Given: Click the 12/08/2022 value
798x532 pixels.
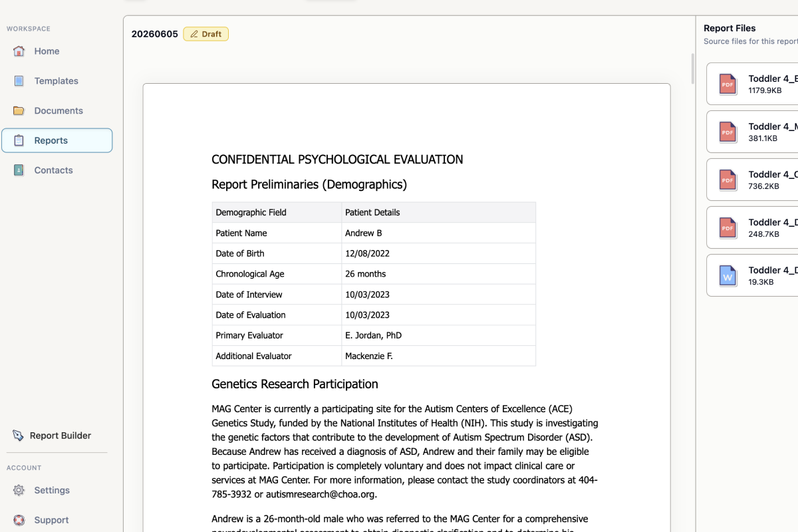Looking at the screenshot, I should [367, 253].
